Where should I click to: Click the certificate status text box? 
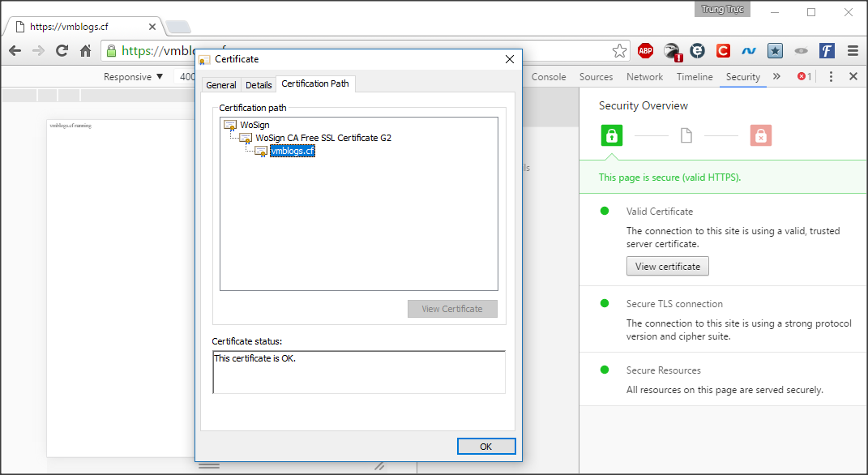pyautogui.click(x=358, y=372)
